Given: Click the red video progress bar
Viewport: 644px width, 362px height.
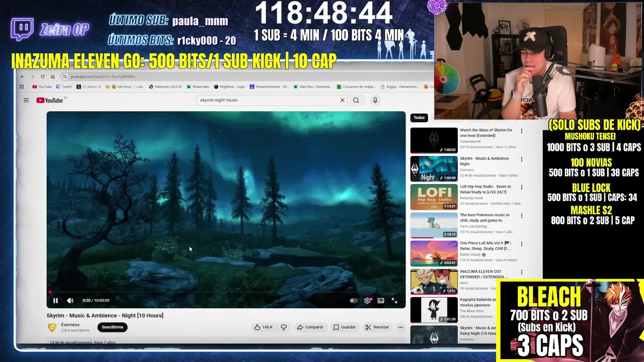Looking at the screenshot, I should (x=226, y=292).
